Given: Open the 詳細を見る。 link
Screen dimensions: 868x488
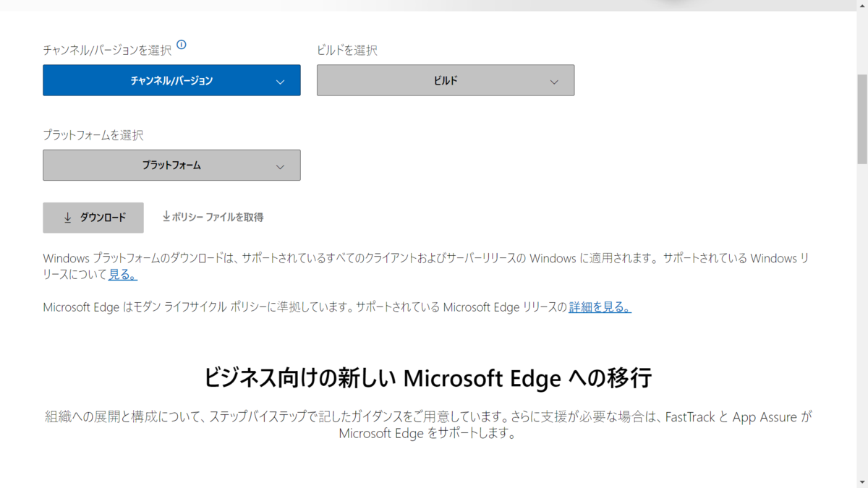Looking at the screenshot, I should (600, 307).
